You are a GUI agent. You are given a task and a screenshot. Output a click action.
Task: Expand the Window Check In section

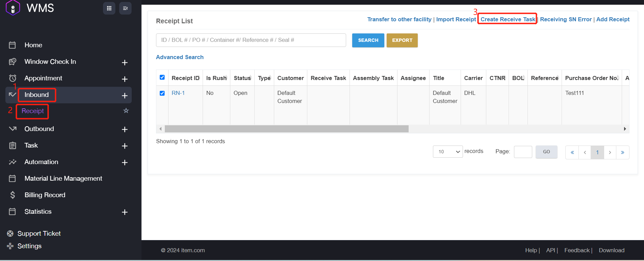coord(125,62)
